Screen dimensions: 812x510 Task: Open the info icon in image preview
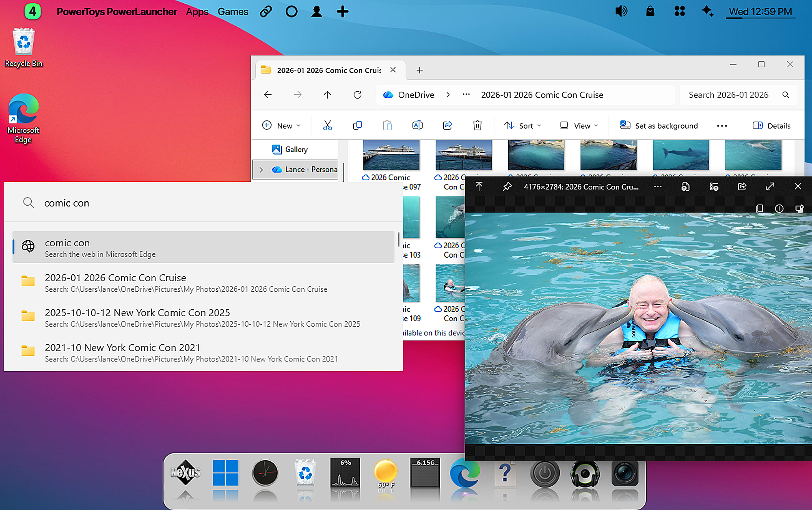point(779,209)
